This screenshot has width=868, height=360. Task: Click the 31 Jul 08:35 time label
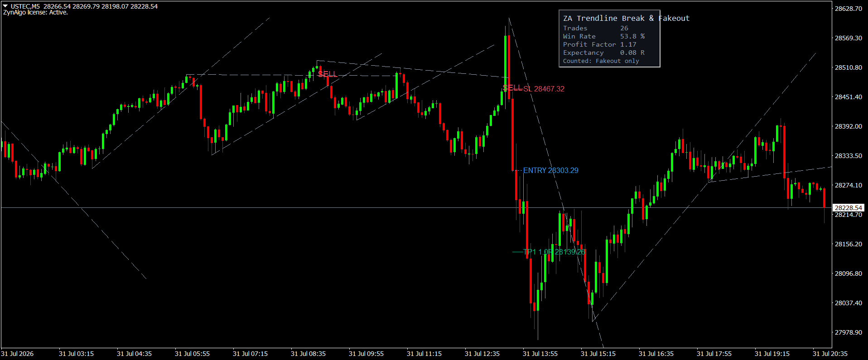point(308,354)
